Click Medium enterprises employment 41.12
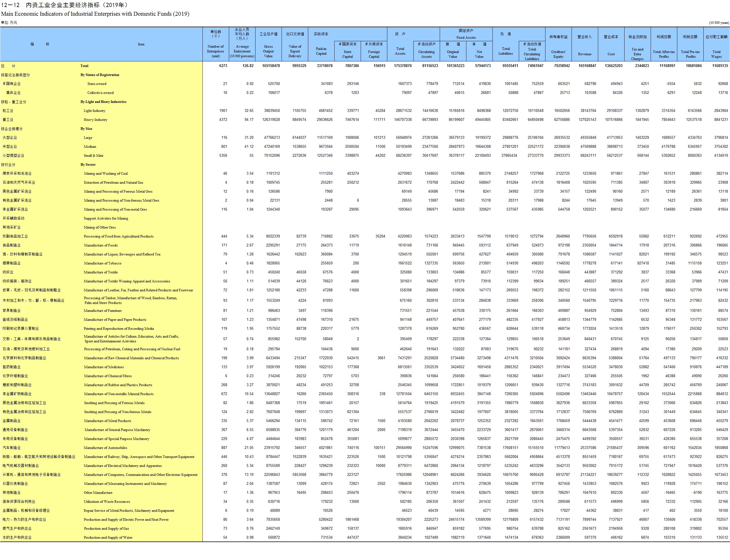The image size is (730, 560). pos(249,147)
